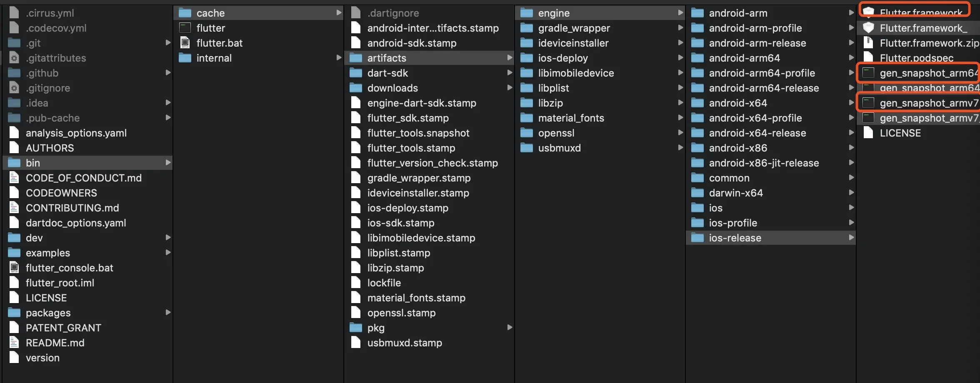
Task: Open the .idea folder row
Action: click(87, 103)
